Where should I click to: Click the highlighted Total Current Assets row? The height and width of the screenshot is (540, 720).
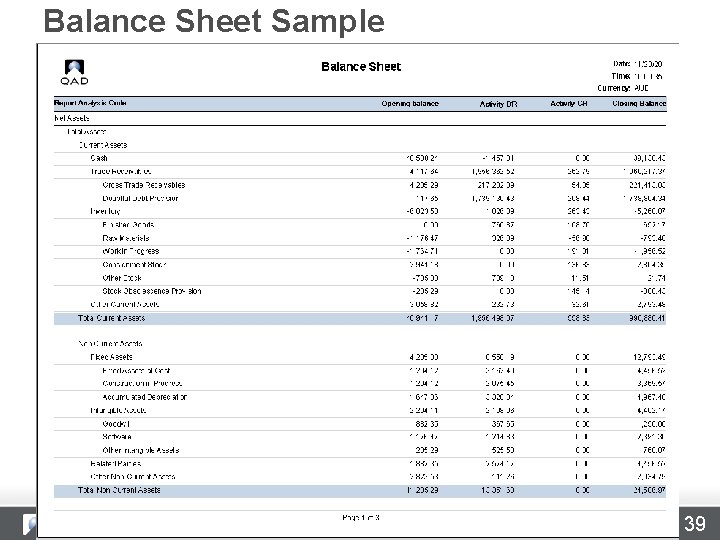[x=360, y=318]
